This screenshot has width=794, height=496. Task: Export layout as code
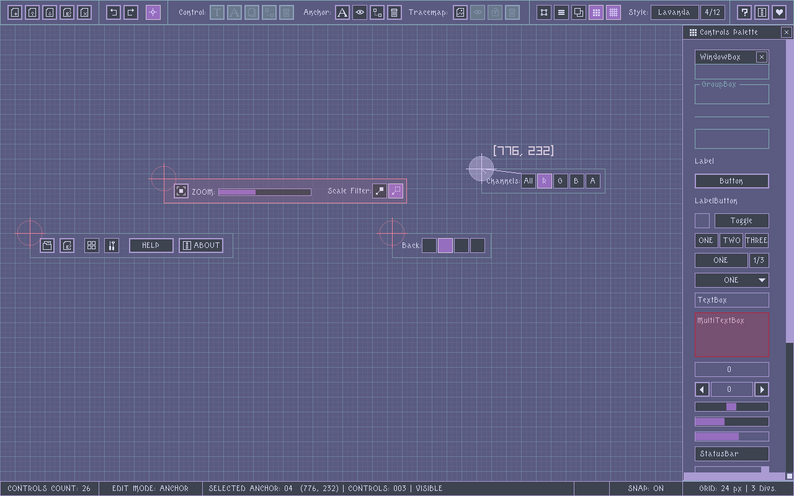[66, 12]
